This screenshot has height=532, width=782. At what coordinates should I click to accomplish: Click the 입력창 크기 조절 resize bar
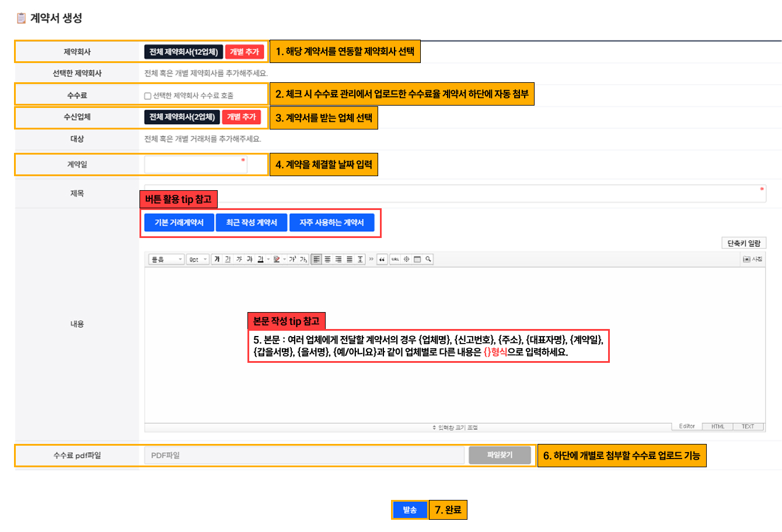click(x=455, y=428)
